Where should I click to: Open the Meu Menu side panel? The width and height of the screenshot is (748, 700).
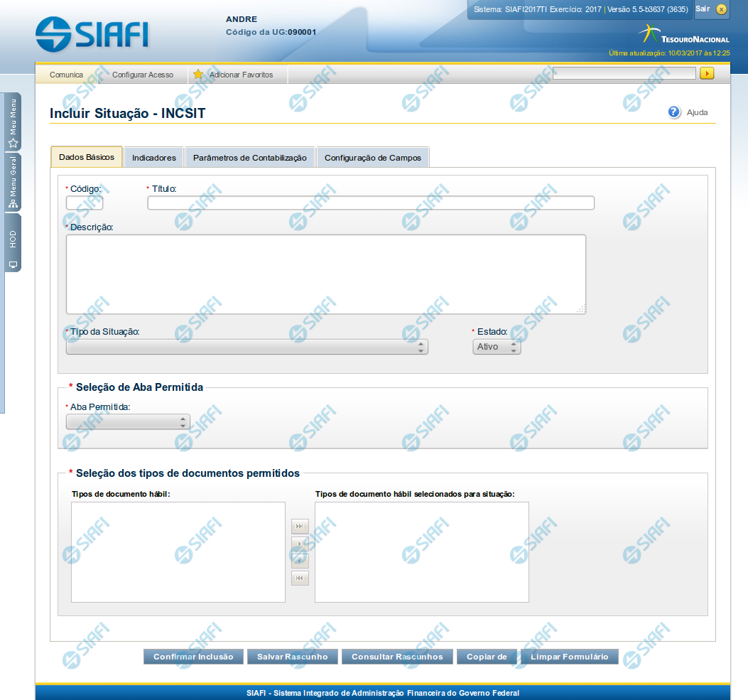(13, 122)
